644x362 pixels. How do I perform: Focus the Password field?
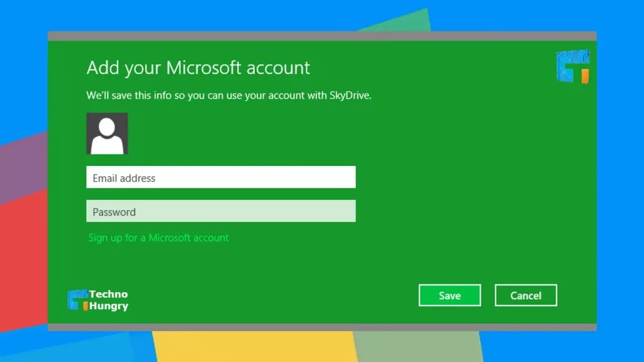coord(221,211)
